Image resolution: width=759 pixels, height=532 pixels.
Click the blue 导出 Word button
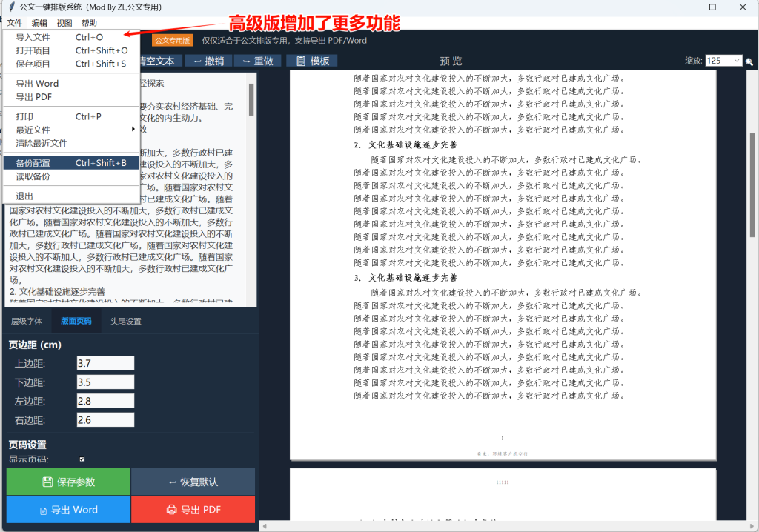[68, 510]
